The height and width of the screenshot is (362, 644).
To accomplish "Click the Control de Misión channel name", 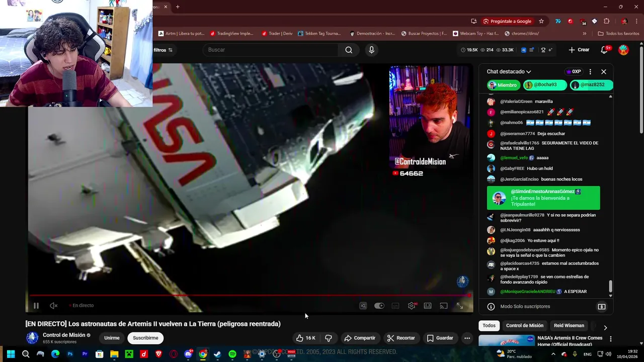I will [x=64, y=335].
